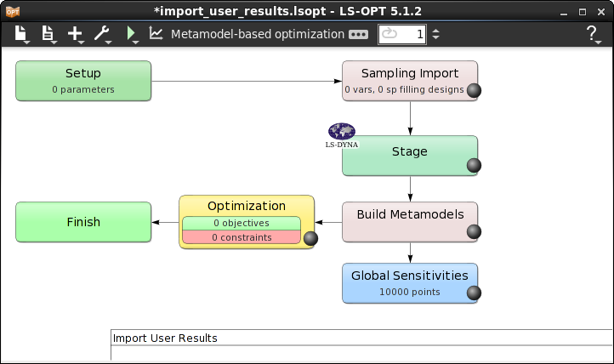Open the question mark help icon
Screen dimensions: 614x364
tap(592, 34)
